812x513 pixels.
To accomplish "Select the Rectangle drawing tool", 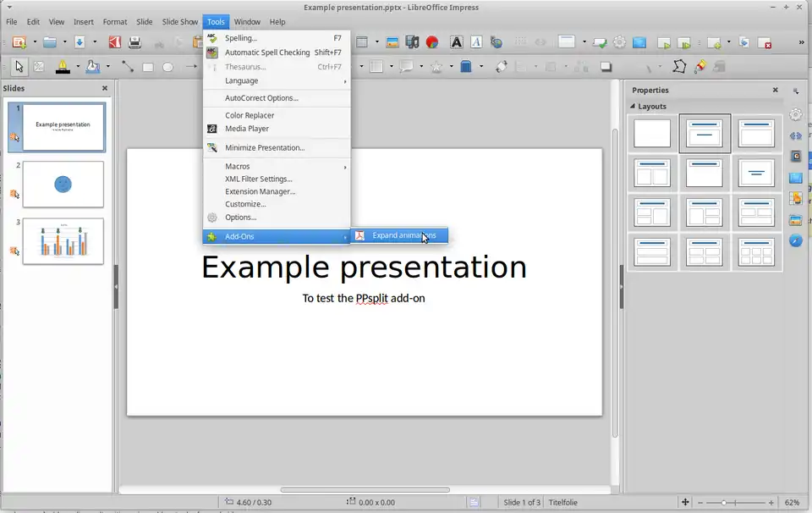I will pos(148,67).
